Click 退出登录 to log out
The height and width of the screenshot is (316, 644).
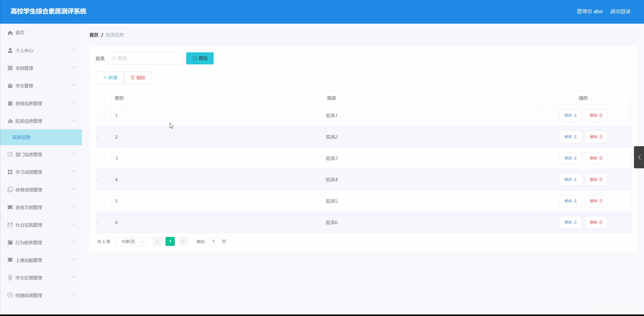pos(620,11)
